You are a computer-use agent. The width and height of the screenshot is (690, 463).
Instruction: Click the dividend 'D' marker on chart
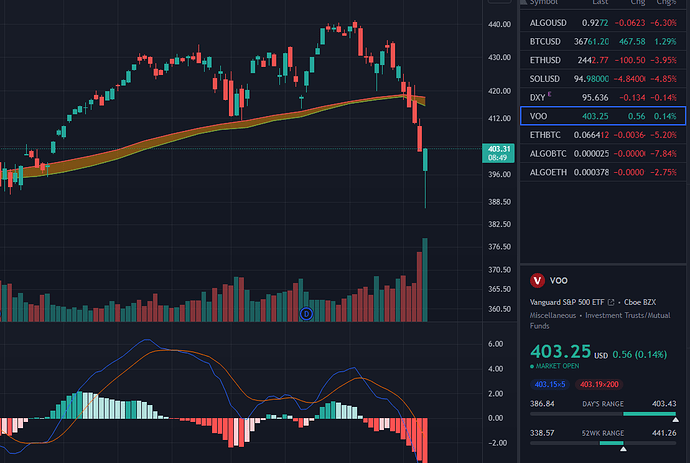point(306,314)
